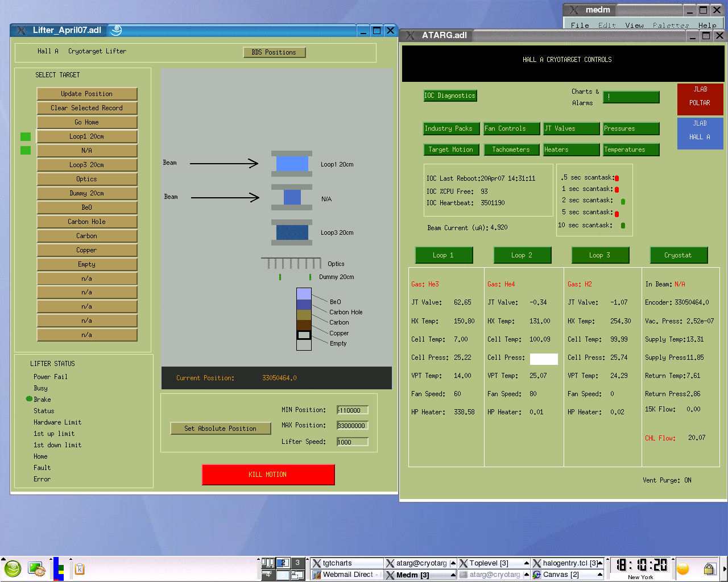Open medm window menu X icon
The image size is (728, 582).
574,10
